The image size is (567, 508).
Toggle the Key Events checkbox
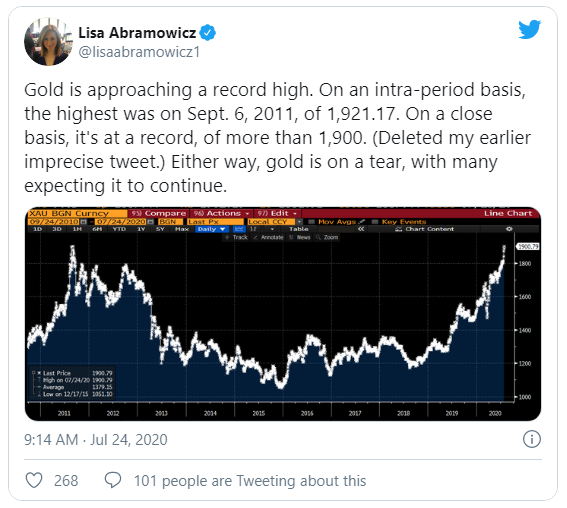(375, 222)
